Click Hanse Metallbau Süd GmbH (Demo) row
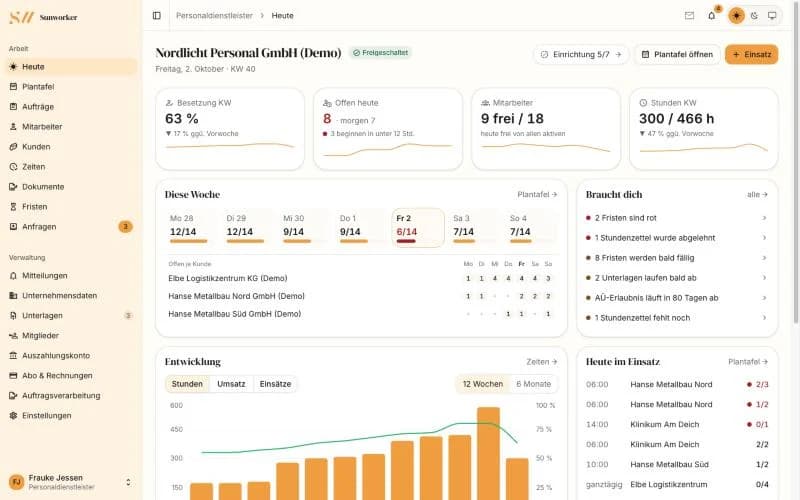Image resolution: width=800 pixels, height=500 pixels. [x=361, y=314]
